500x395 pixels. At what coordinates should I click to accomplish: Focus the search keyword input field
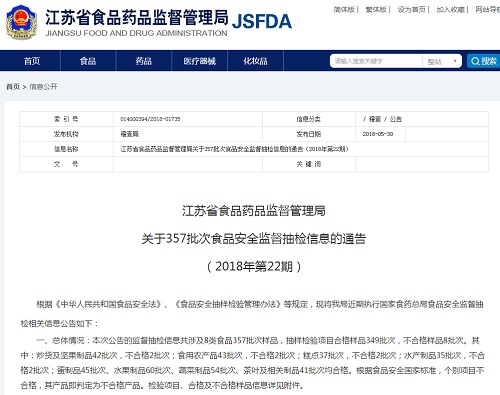pyautogui.click(x=376, y=61)
